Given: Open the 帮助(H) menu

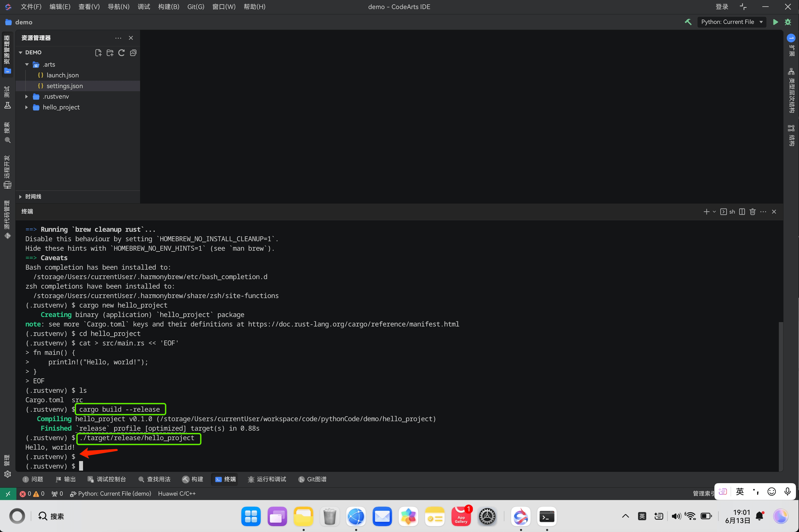Looking at the screenshot, I should tap(255, 7).
